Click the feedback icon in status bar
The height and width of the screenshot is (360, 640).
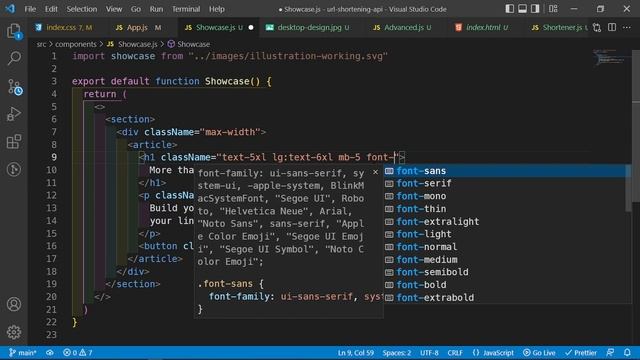tap(610, 353)
